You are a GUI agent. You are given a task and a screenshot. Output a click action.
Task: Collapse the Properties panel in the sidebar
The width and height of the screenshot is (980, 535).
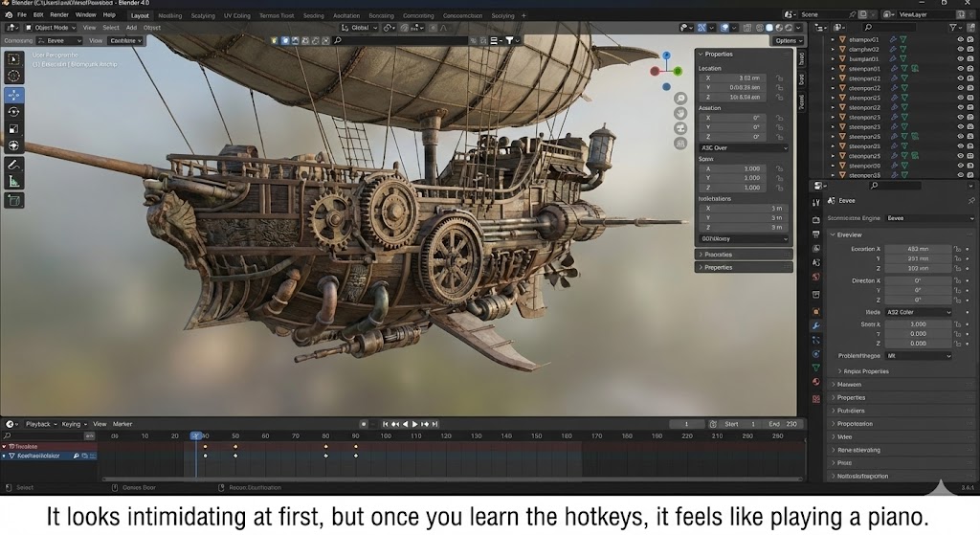(718, 55)
